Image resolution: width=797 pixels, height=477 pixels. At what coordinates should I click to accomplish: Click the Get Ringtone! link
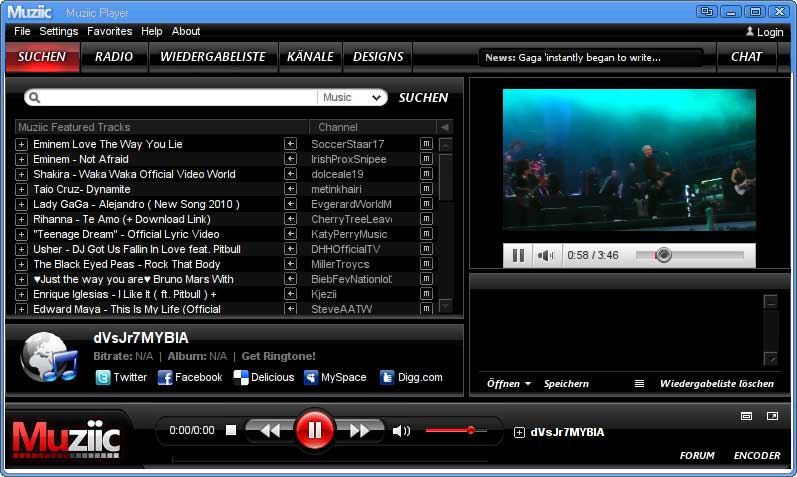[278, 356]
